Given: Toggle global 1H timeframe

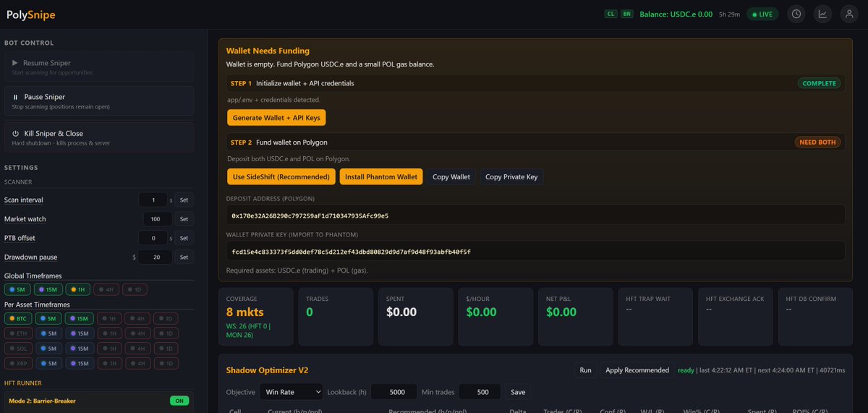Looking at the screenshot, I should 78,289.
